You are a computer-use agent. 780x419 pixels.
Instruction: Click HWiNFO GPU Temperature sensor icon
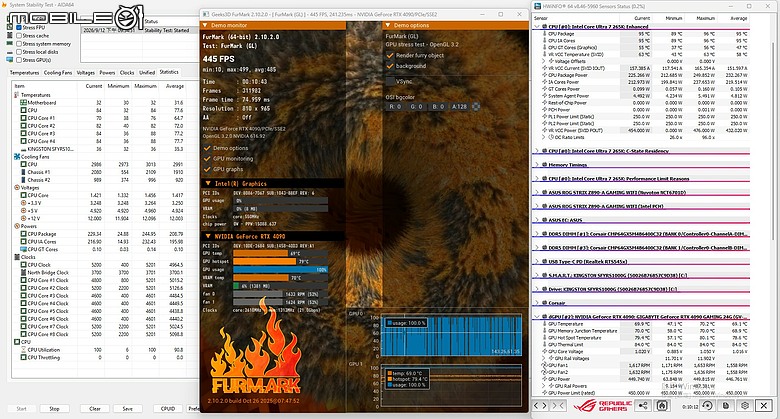544,324
